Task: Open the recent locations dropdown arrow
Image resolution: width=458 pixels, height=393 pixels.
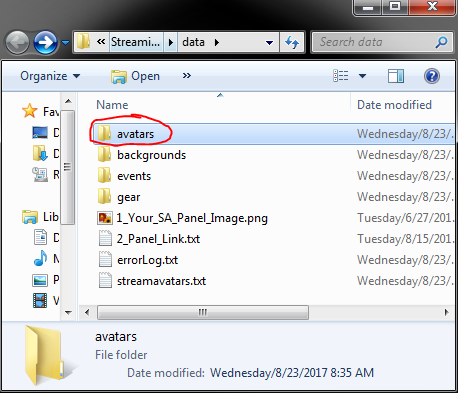Action: [x=66, y=42]
